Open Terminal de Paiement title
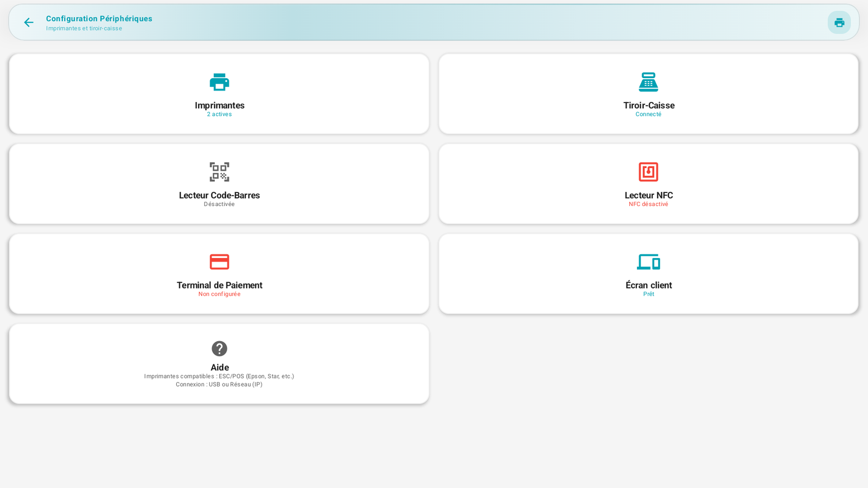Screen dimensions: 868x488 click(x=219, y=285)
